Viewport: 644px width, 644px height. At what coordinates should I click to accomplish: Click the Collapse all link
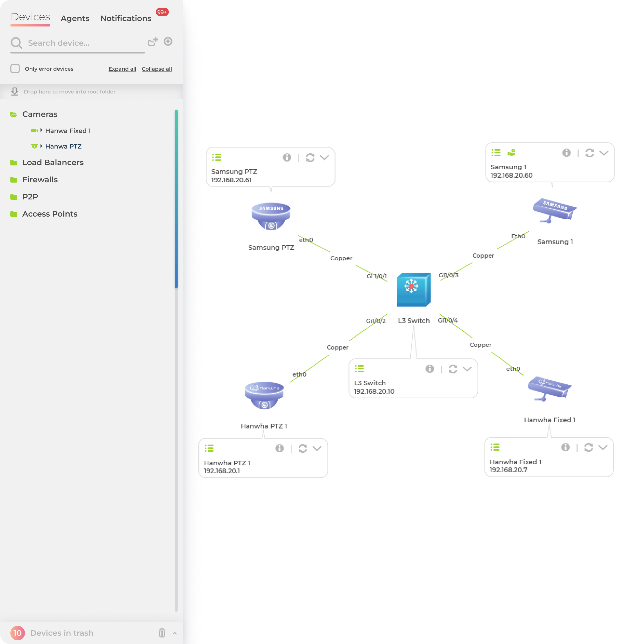(x=157, y=69)
